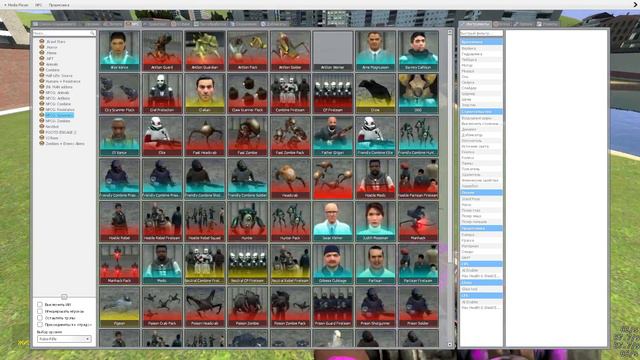This screenshot has width=640, height=360.
Task: Select the Antlion Guardian NPC tile
Action: [204, 51]
